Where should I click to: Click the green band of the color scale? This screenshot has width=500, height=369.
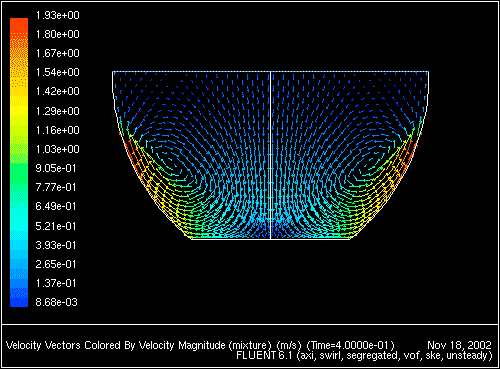tap(19, 173)
